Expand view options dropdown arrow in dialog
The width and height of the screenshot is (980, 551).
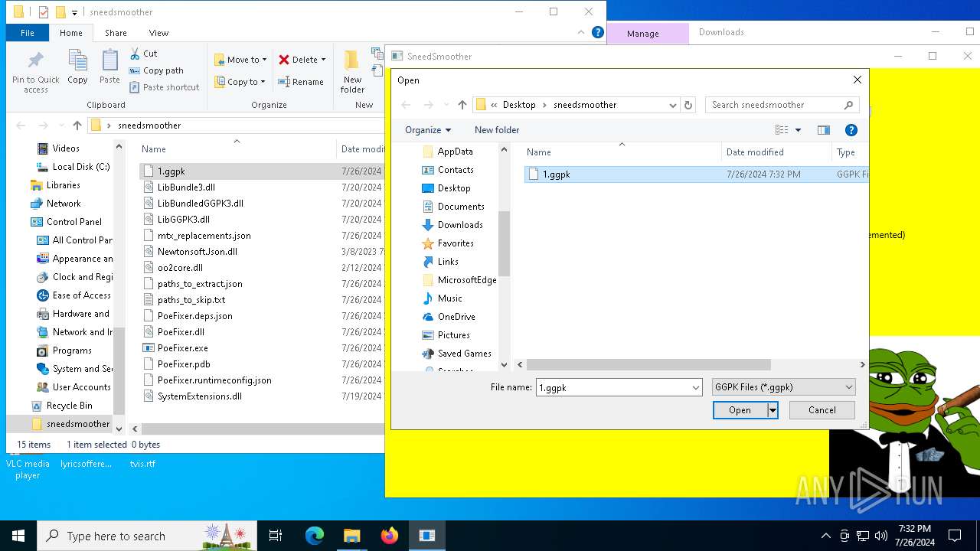coord(798,130)
